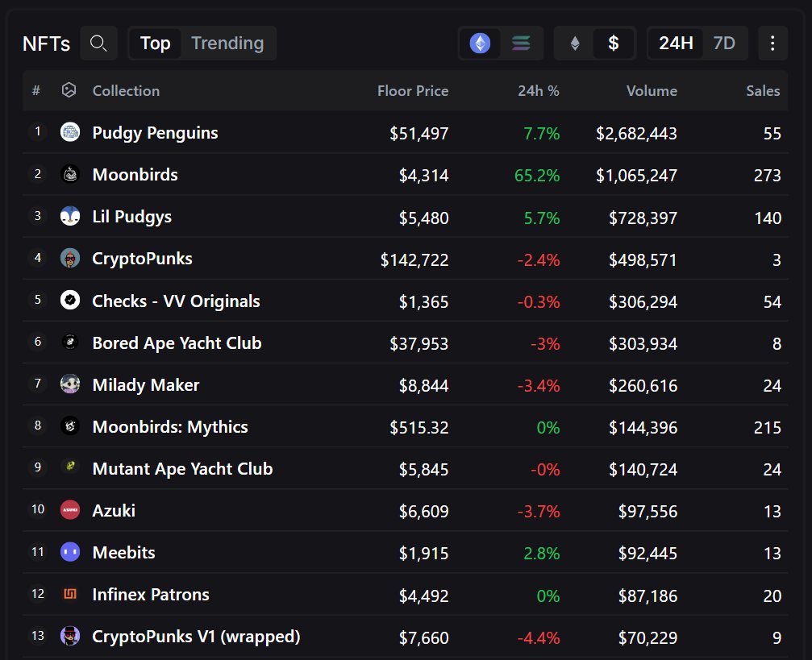
Task: Sort by the # rank column header
Action: click(36, 90)
